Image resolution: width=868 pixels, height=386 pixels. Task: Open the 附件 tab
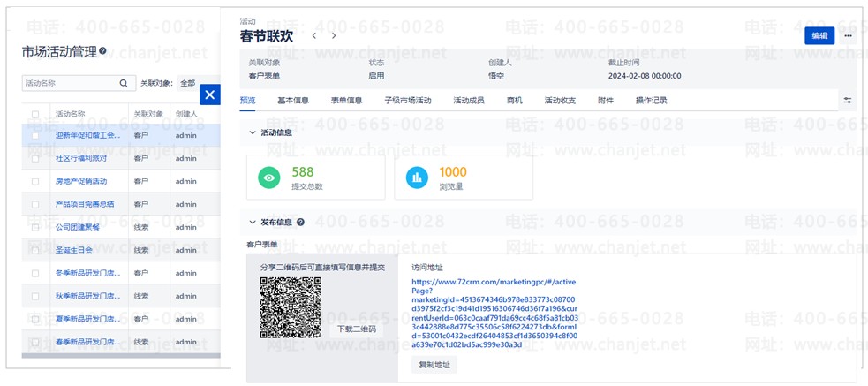pos(606,100)
